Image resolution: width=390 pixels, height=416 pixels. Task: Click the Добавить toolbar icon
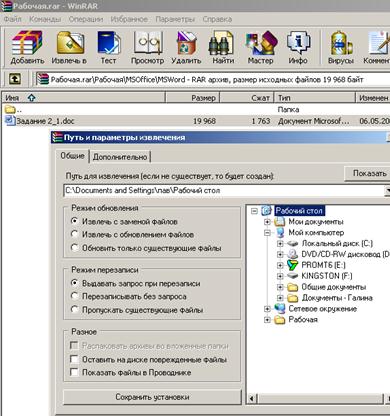point(27,42)
